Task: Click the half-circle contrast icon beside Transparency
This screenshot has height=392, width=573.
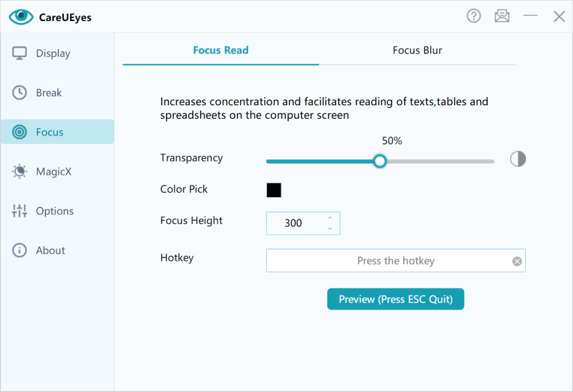Action: coord(518,159)
